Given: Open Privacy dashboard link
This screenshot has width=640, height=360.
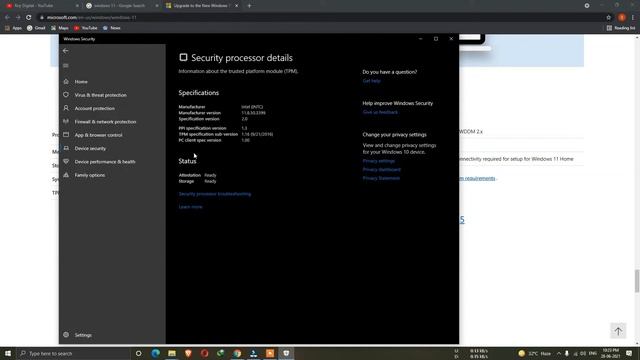Looking at the screenshot, I should click(x=382, y=170).
